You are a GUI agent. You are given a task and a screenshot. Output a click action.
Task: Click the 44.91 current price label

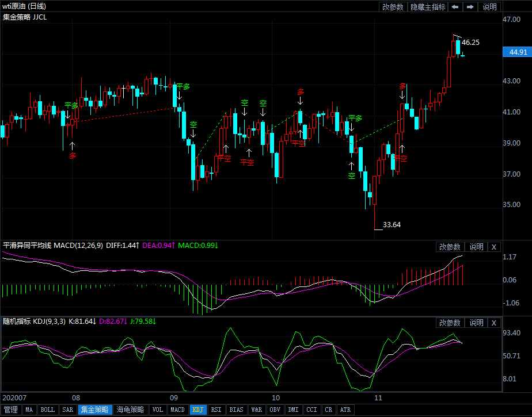pyautogui.click(x=517, y=52)
